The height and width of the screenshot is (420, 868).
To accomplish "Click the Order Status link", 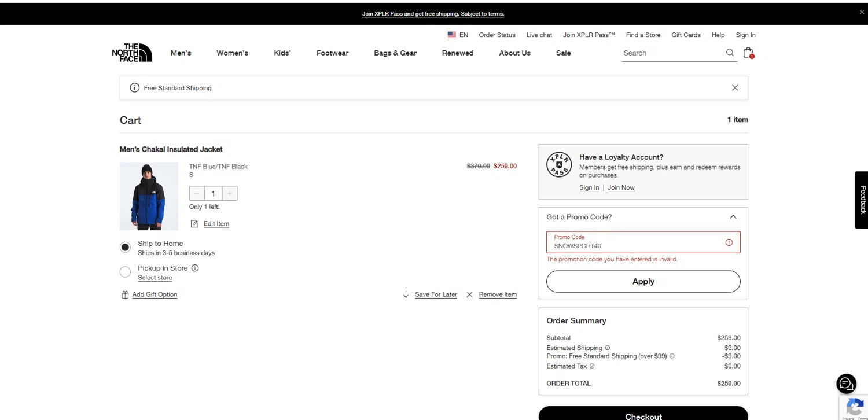I will [497, 35].
